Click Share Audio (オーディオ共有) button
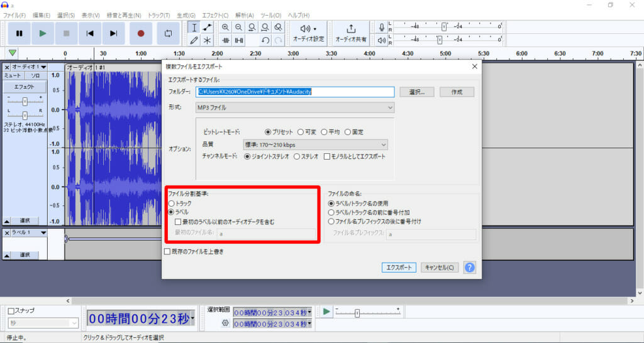The image size is (644, 343). click(x=351, y=34)
